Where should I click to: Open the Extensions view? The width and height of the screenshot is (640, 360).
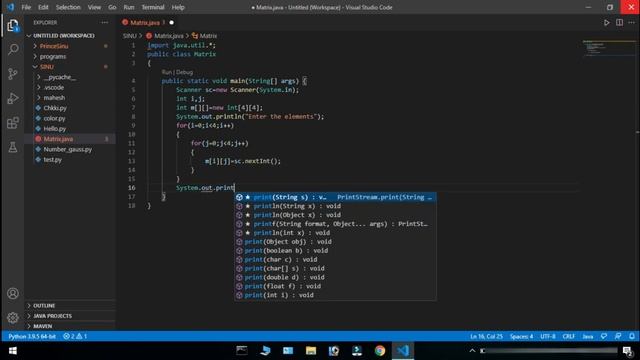pos(13,123)
